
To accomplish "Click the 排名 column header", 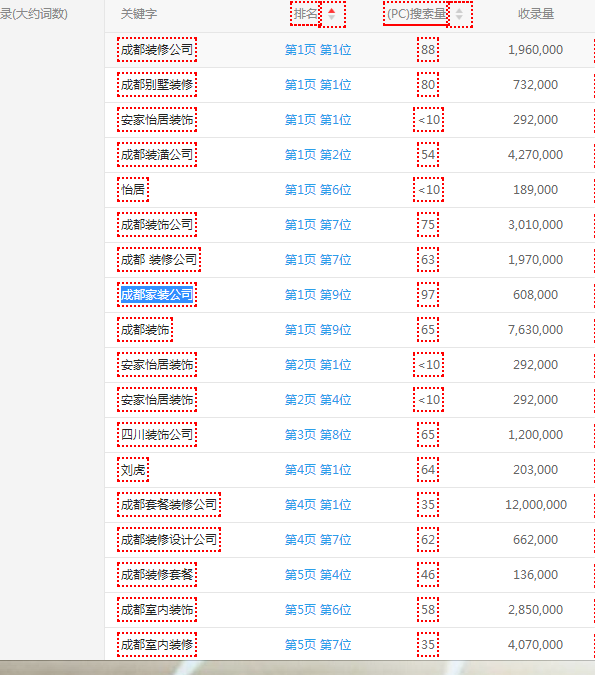I will click(305, 14).
